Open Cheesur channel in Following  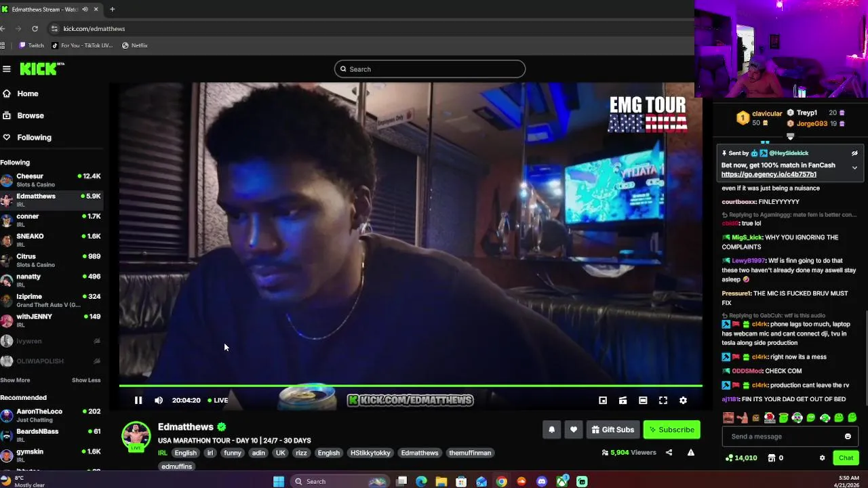point(52,180)
